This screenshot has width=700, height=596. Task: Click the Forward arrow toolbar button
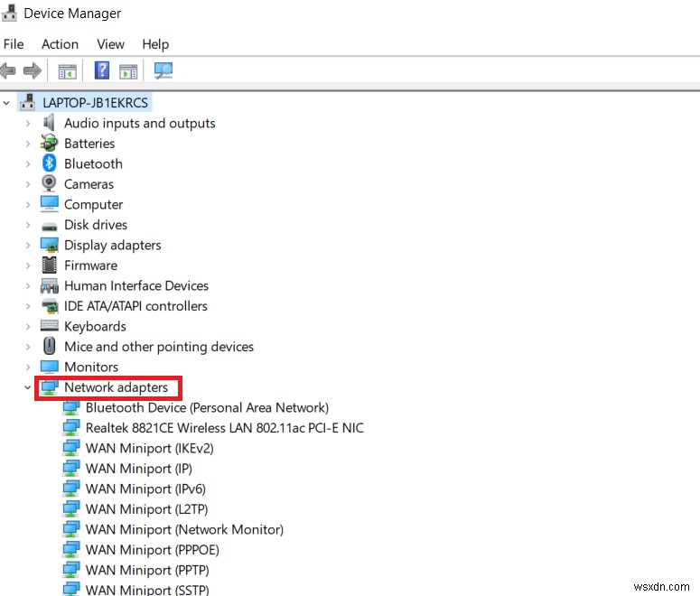pyautogui.click(x=33, y=70)
